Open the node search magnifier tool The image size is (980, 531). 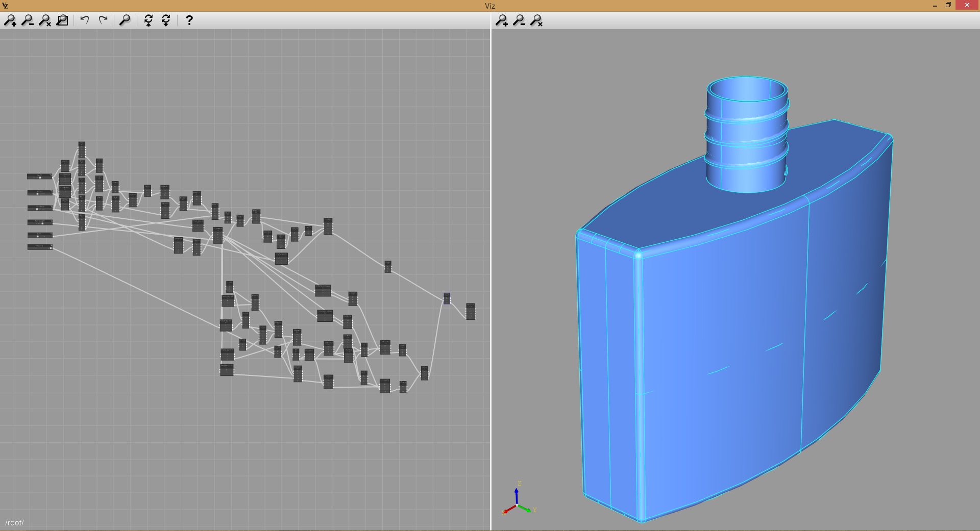(x=125, y=20)
